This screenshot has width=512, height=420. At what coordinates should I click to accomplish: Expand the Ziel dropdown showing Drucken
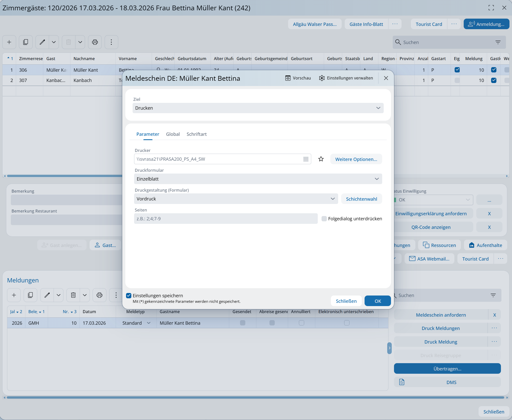point(258,108)
